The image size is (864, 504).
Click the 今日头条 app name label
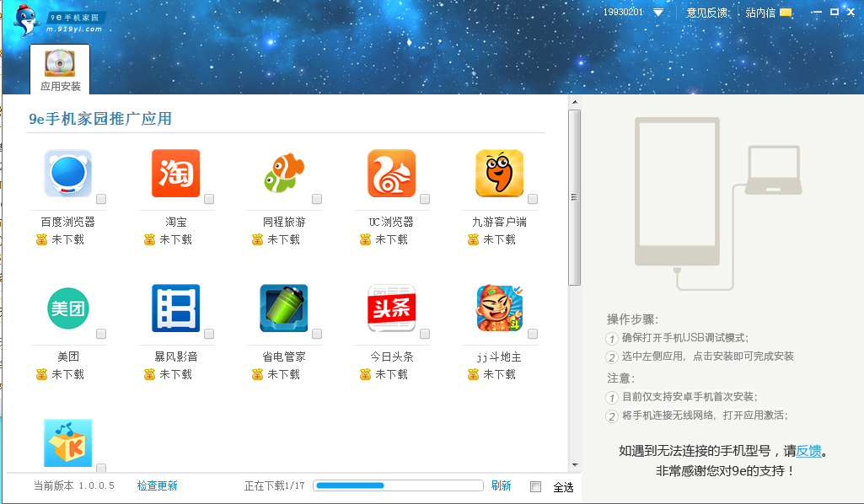[x=392, y=357]
